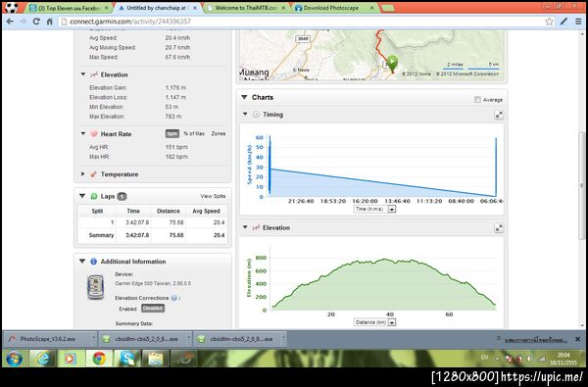Viewport: 588px width, 387px height.
Task: Bookmark this page with the star icon
Action: [x=549, y=22]
